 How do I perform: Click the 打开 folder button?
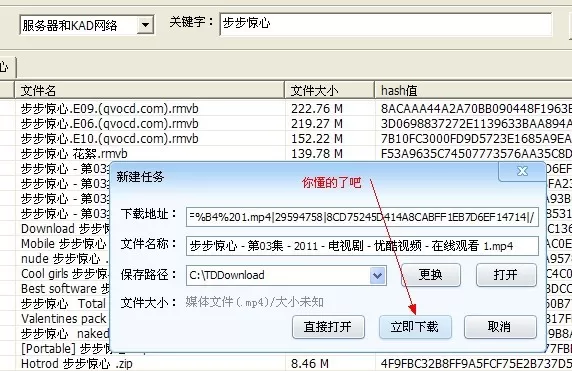[506, 275]
